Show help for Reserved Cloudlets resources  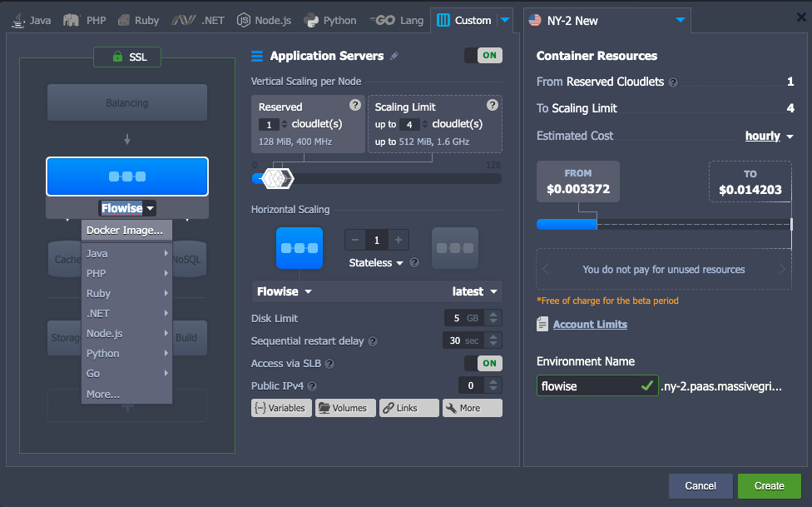pyautogui.click(x=673, y=82)
